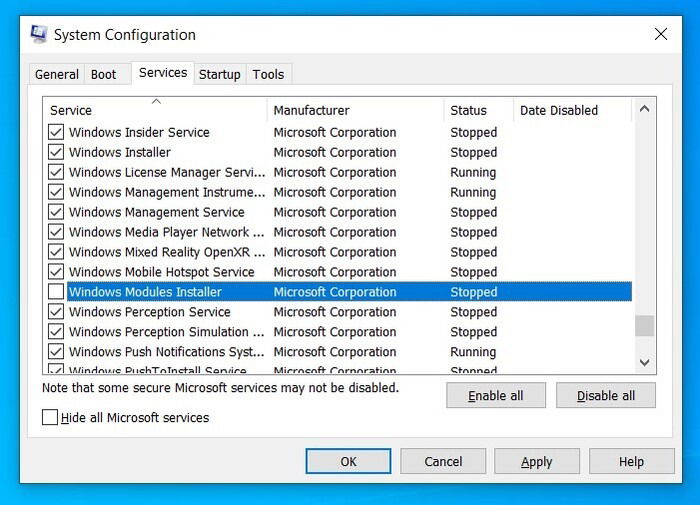Toggle Windows Perception Simulation checkbox

[56, 331]
